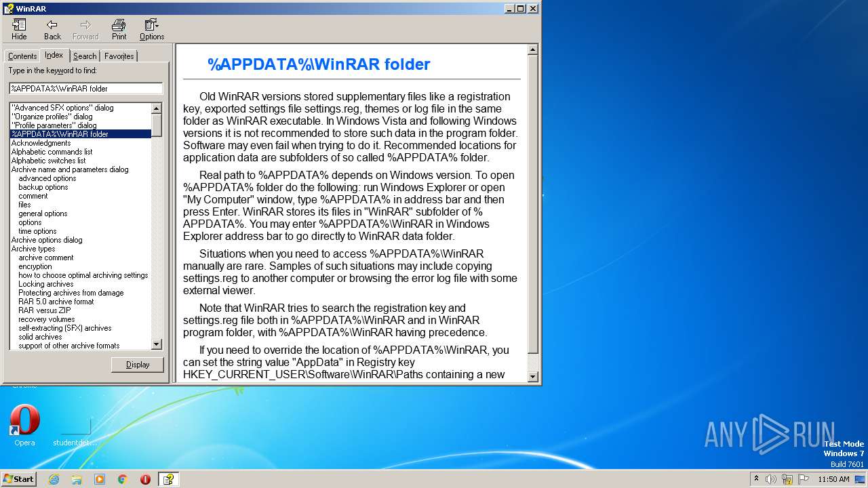Open Opera from the taskbar

pos(145,479)
